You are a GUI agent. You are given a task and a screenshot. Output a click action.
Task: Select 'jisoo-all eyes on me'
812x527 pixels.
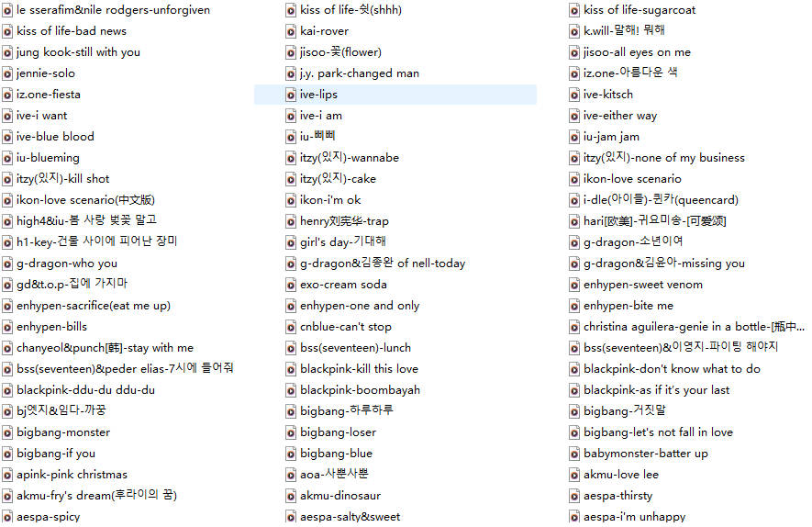(637, 52)
